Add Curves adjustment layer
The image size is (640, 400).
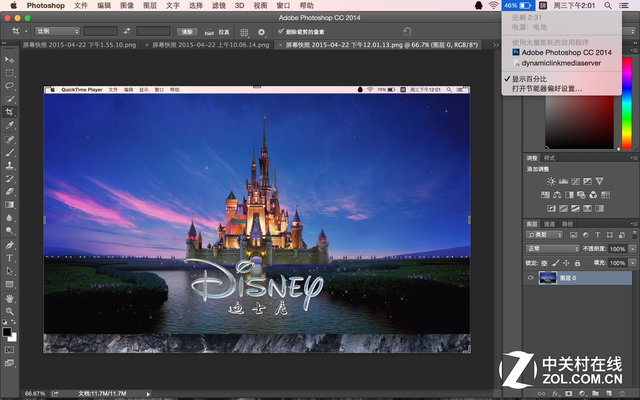click(576, 182)
